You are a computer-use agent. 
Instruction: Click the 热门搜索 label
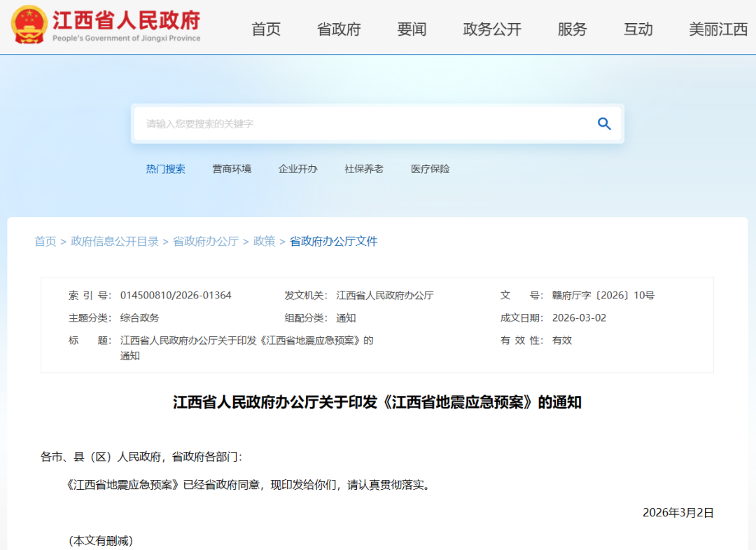[166, 169]
